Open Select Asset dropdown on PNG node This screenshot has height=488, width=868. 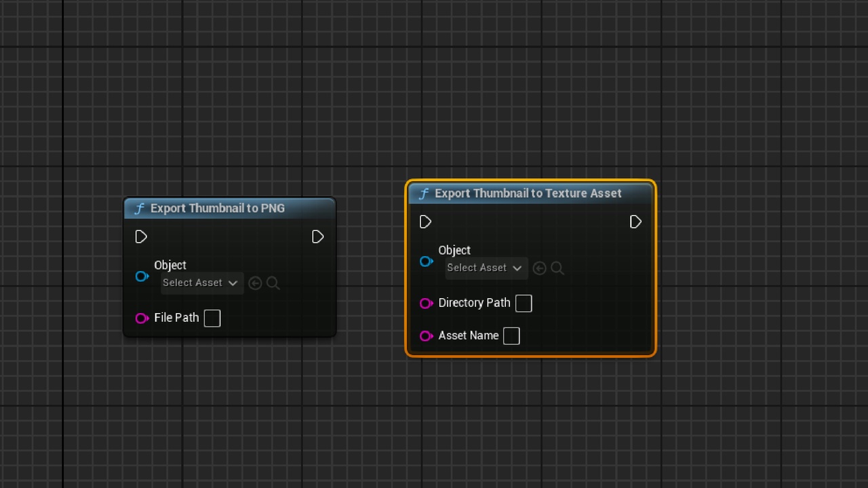[x=202, y=283]
